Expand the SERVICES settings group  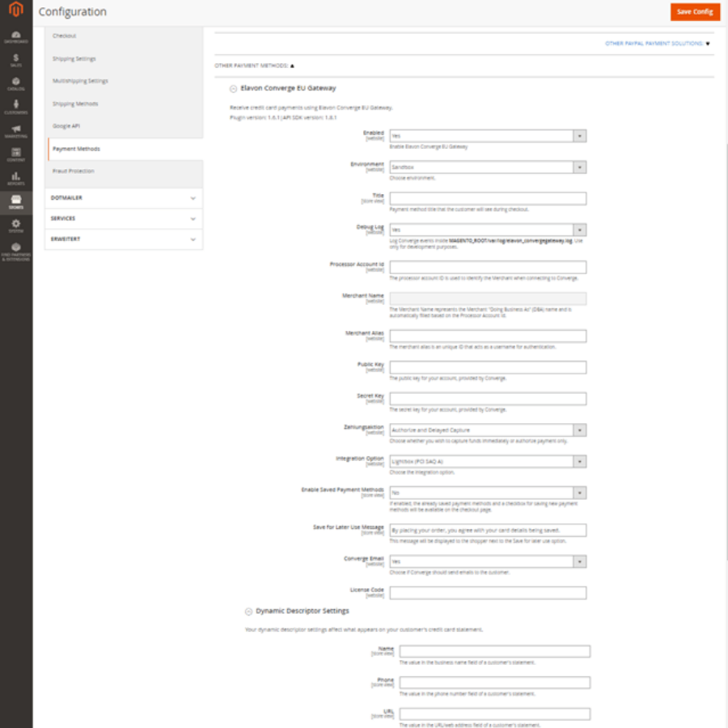pos(124,218)
